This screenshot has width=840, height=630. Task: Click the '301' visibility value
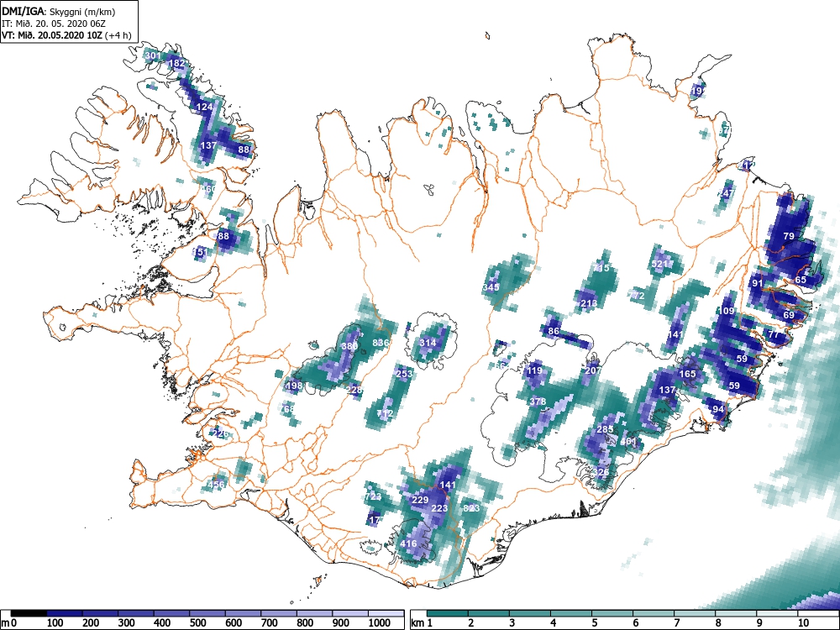153,55
